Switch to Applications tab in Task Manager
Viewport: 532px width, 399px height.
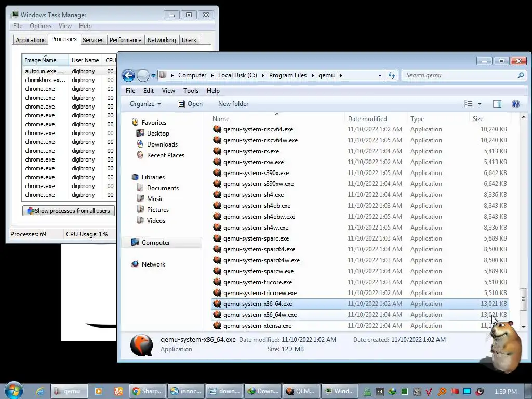[31, 40]
